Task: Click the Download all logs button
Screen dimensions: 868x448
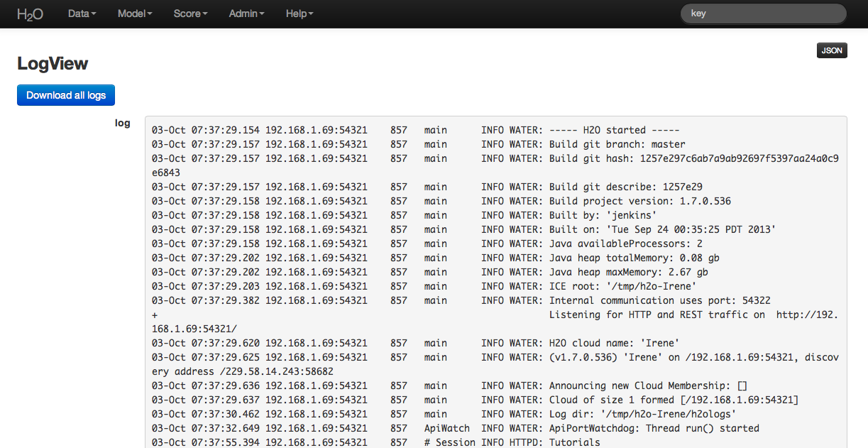Action: tap(65, 94)
